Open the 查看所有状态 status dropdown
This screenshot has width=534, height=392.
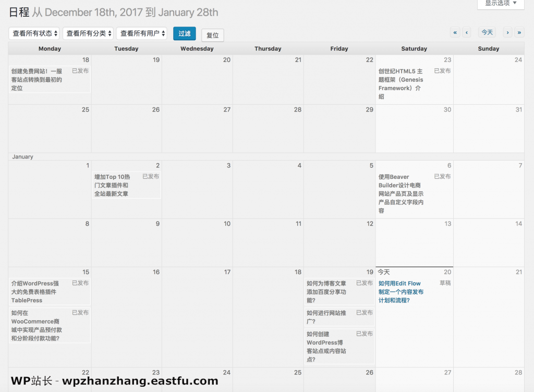(x=34, y=33)
